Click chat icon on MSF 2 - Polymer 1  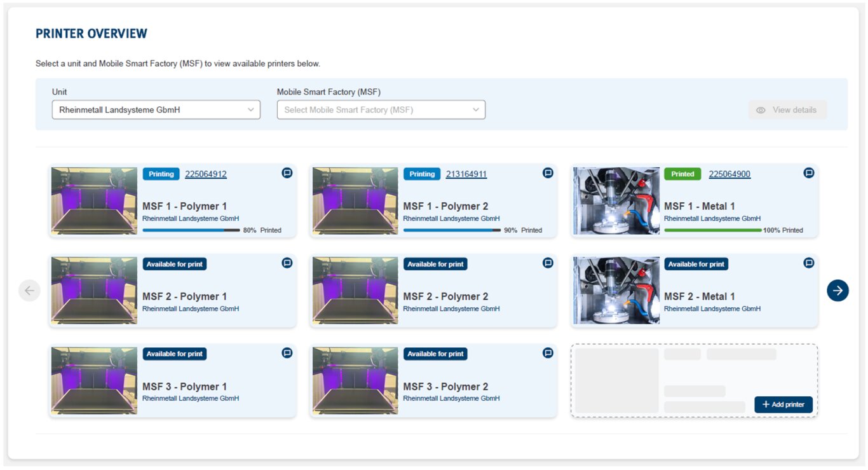pyautogui.click(x=287, y=263)
